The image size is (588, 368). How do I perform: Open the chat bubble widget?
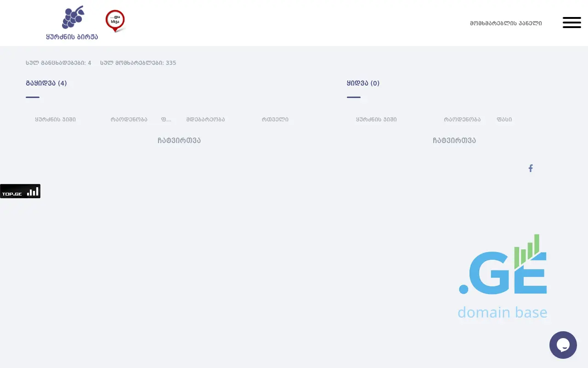pyautogui.click(x=563, y=345)
